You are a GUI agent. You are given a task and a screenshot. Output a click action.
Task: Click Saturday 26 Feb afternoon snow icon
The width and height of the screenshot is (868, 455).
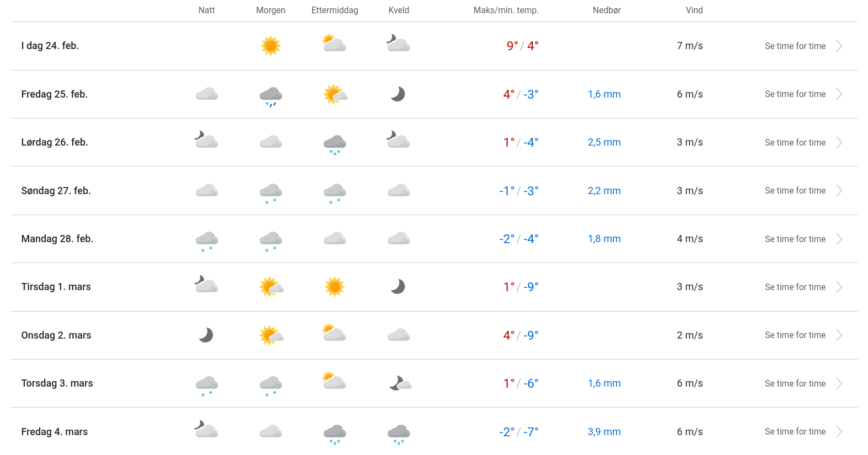pyautogui.click(x=335, y=143)
